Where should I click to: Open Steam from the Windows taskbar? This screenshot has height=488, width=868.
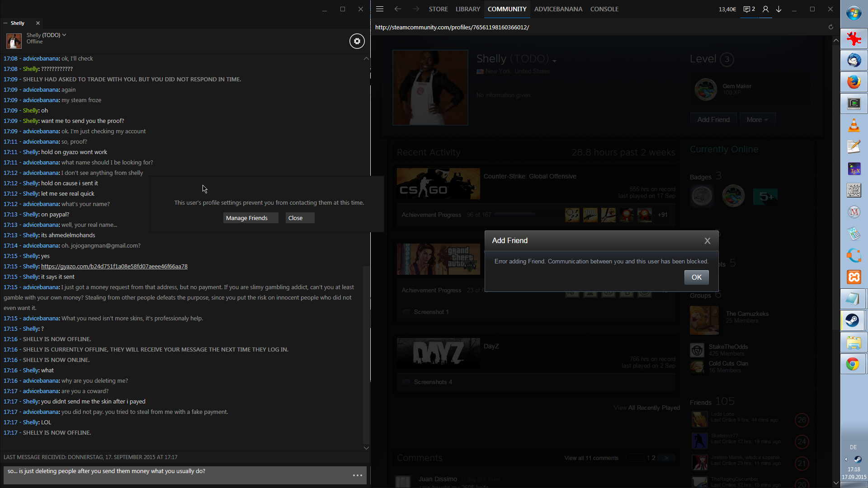[854, 320]
